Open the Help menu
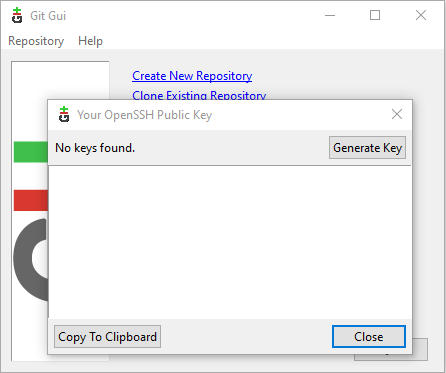 coord(90,41)
